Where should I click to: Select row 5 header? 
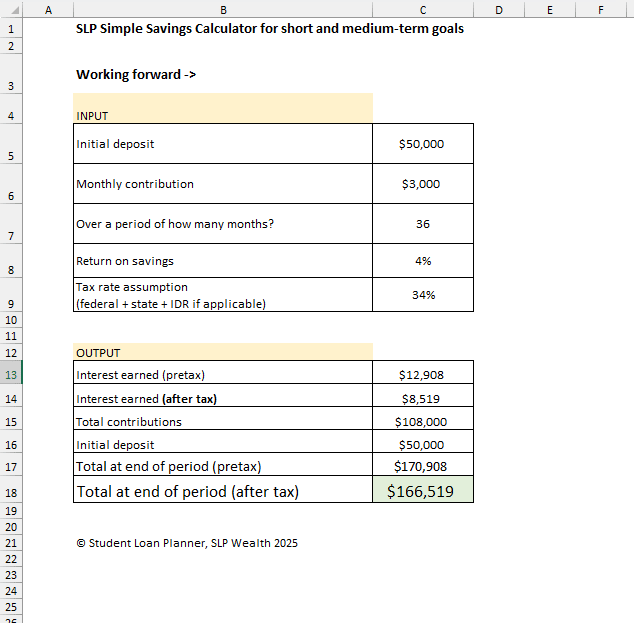(11, 144)
